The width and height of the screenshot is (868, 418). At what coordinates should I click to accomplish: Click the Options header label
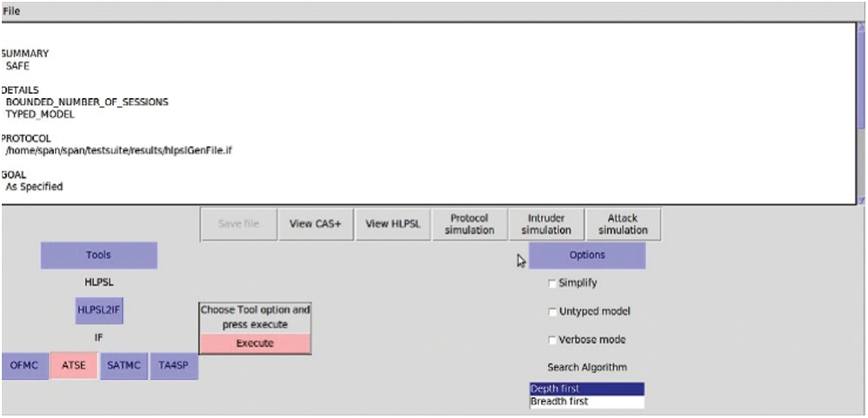point(587,255)
